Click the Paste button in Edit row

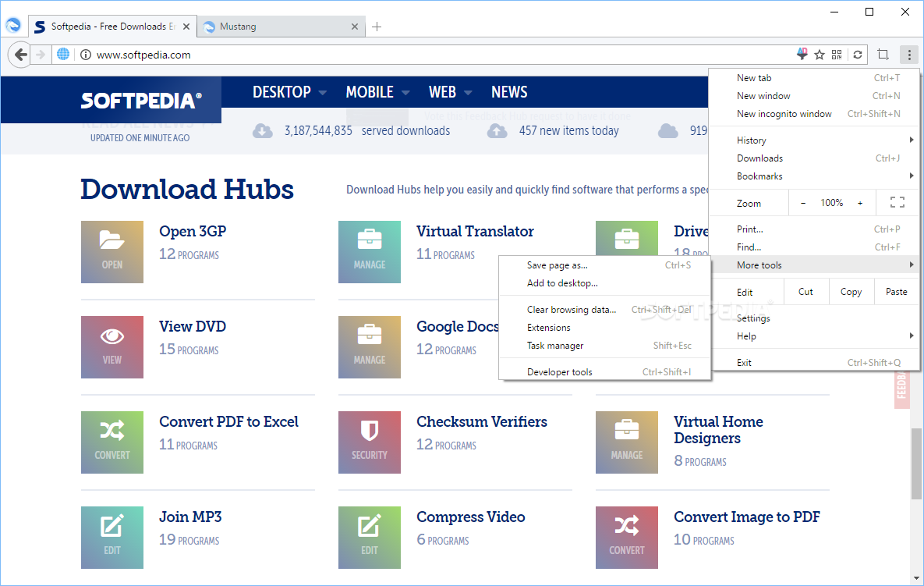pyautogui.click(x=896, y=292)
